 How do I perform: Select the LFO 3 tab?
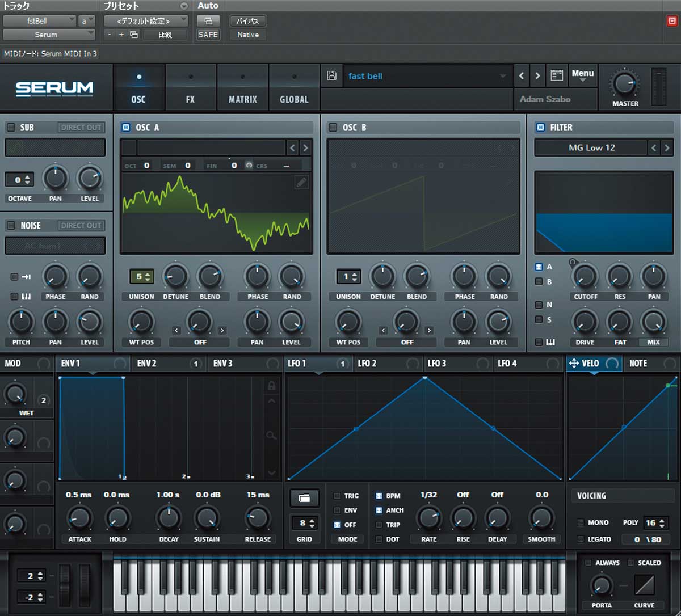coord(459,364)
